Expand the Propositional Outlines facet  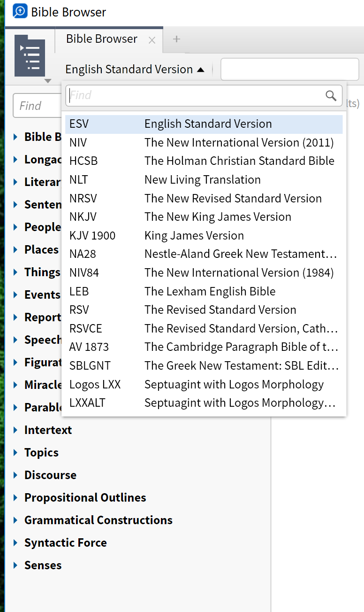(x=15, y=497)
